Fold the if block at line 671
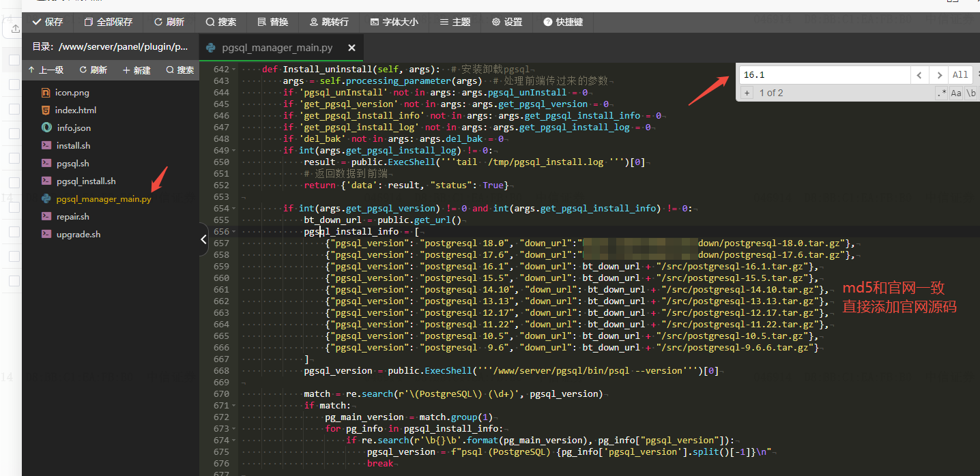Image resolution: width=980 pixels, height=476 pixels. point(234,406)
